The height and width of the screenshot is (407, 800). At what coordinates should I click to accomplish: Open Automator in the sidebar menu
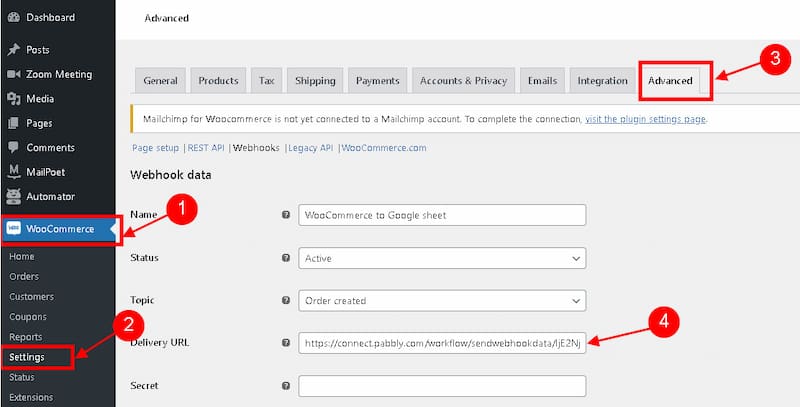51,196
